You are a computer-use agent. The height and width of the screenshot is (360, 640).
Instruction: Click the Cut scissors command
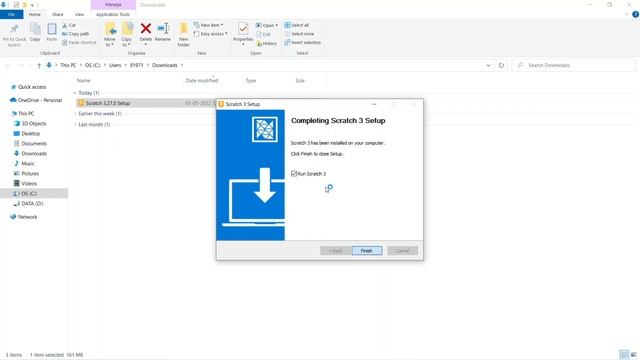pyautogui.click(x=69, y=25)
